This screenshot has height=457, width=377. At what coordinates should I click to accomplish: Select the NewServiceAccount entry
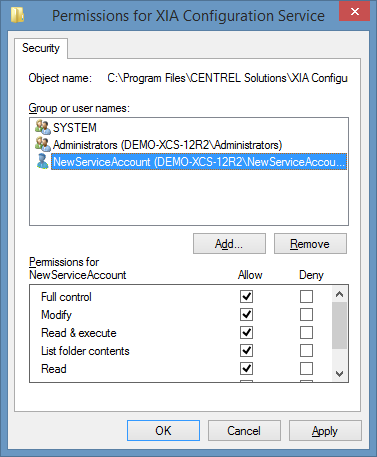pos(199,162)
